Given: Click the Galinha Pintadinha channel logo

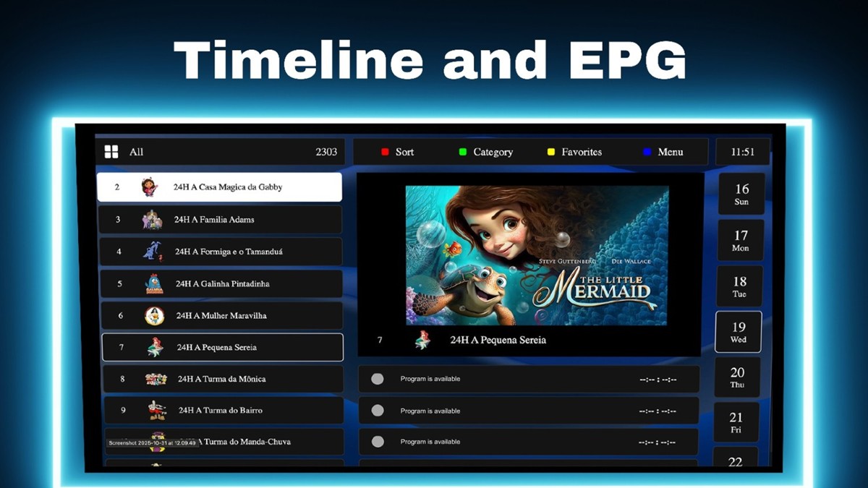Looking at the screenshot, I should (153, 284).
